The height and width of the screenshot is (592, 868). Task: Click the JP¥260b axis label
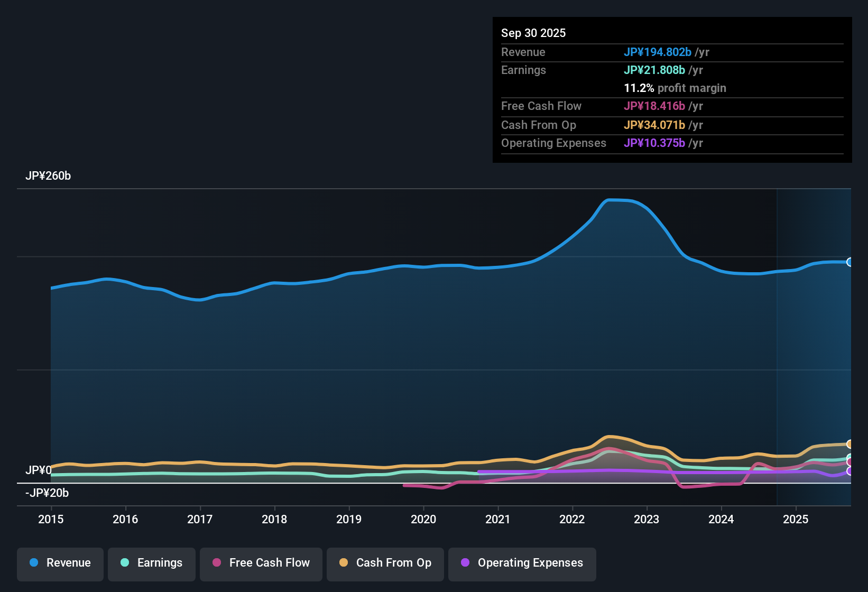(x=49, y=176)
